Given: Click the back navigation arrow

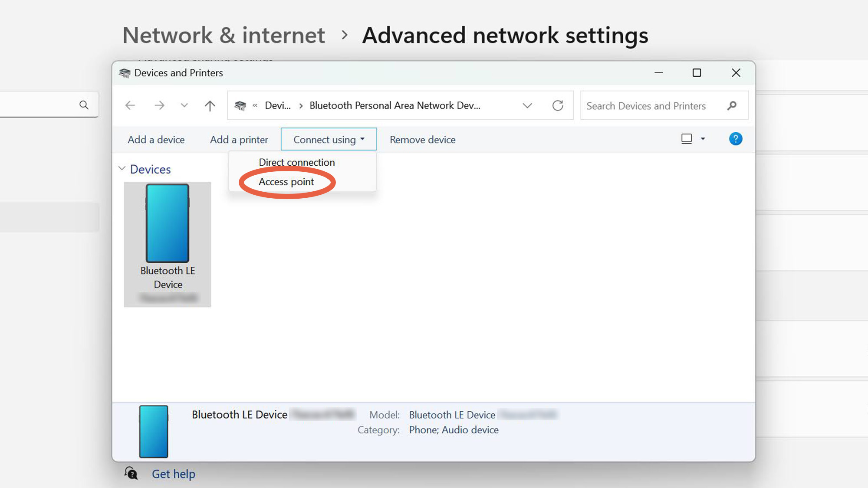Looking at the screenshot, I should point(130,105).
